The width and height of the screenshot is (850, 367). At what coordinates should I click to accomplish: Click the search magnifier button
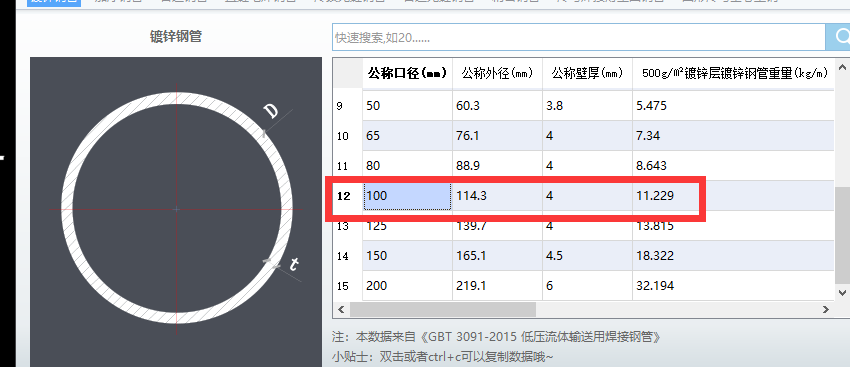838,37
